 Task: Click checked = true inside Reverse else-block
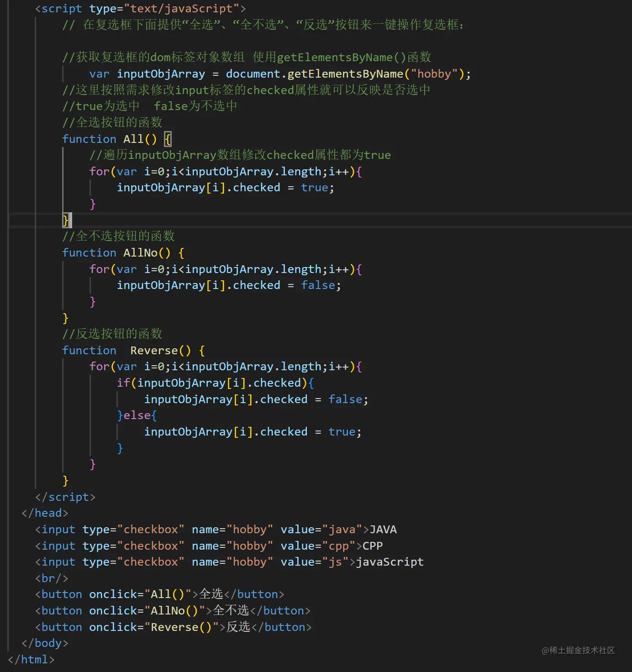253,432
